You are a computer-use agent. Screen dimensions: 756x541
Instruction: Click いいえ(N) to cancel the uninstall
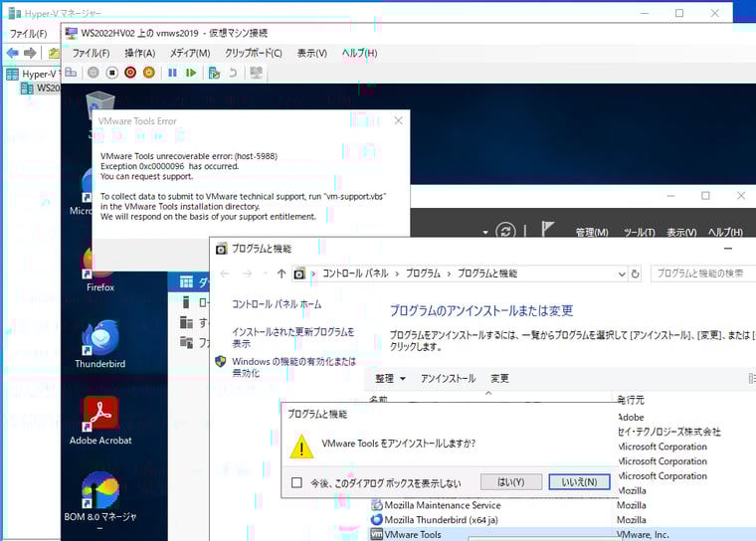point(579,482)
